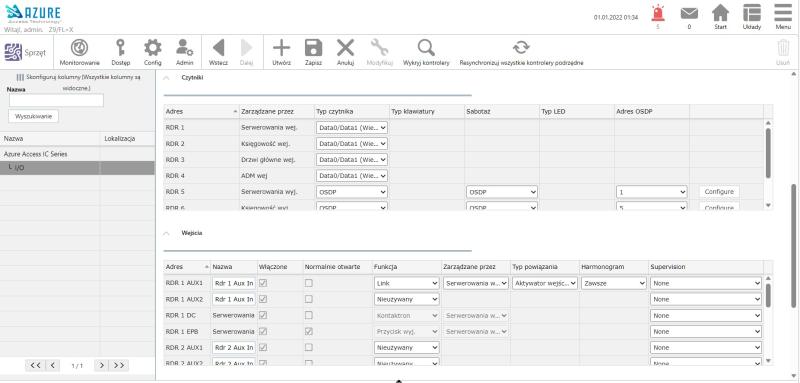Collapse the Czytniki section

click(x=166, y=78)
